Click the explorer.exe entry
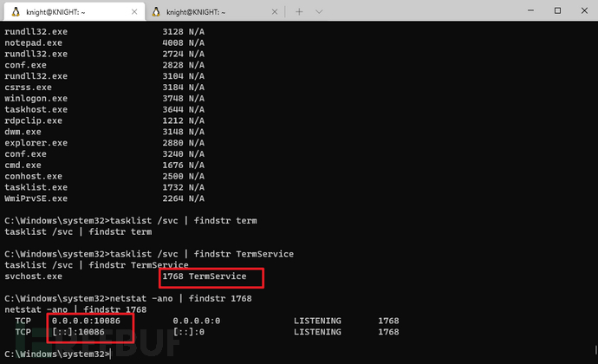598x364 pixels. 105,143
